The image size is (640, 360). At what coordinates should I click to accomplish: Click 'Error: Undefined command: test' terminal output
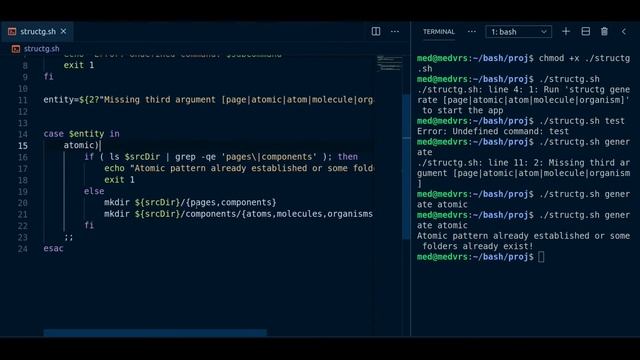click(x=493, y=131)
